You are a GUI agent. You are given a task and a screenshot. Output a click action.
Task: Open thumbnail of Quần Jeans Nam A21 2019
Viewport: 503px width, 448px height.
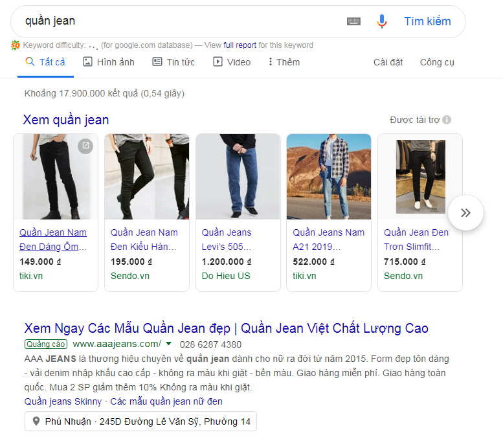click(x=329, y=177)
